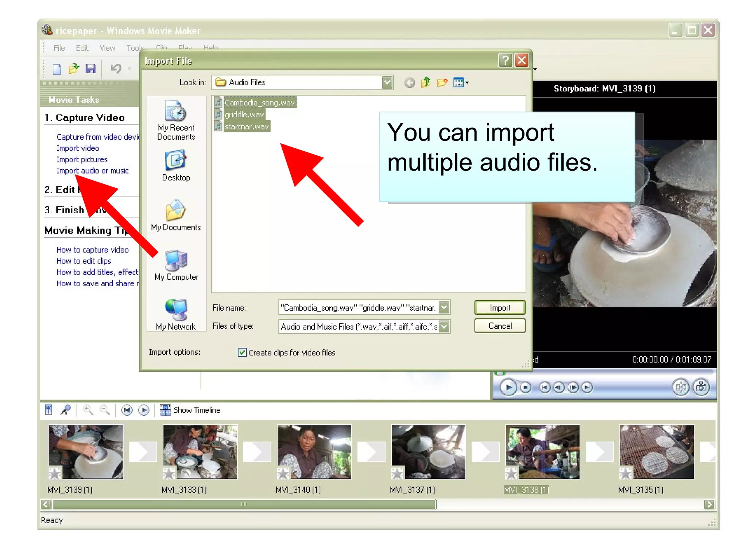
Task: Zoom in timeline magnifier icon
Action: [88, 410]
